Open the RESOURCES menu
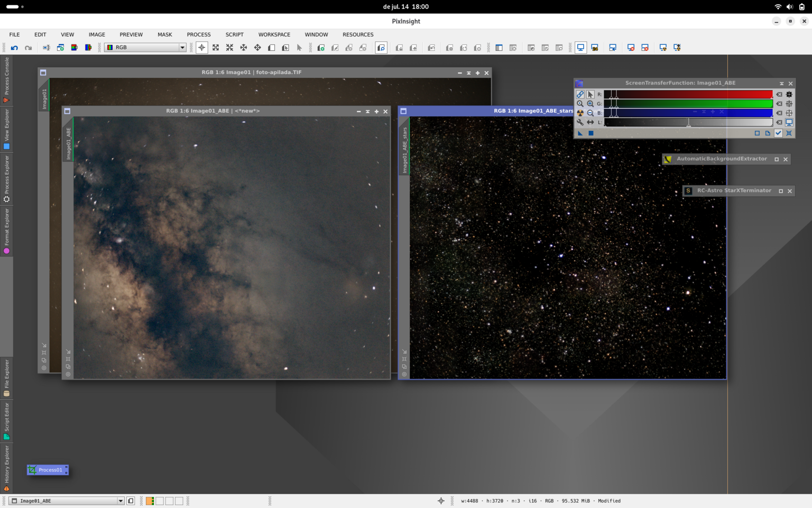Screen dimensions: 812x508 coord(358,34)
